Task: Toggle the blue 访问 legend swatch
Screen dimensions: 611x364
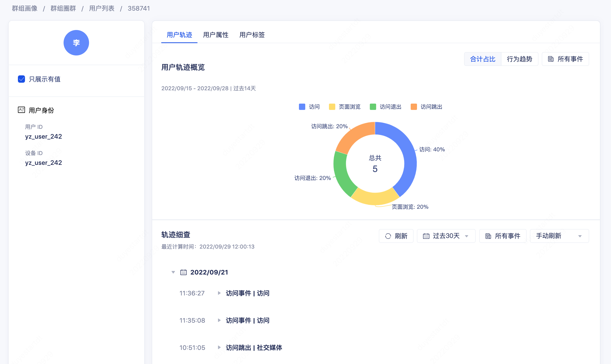Action: 302,107
